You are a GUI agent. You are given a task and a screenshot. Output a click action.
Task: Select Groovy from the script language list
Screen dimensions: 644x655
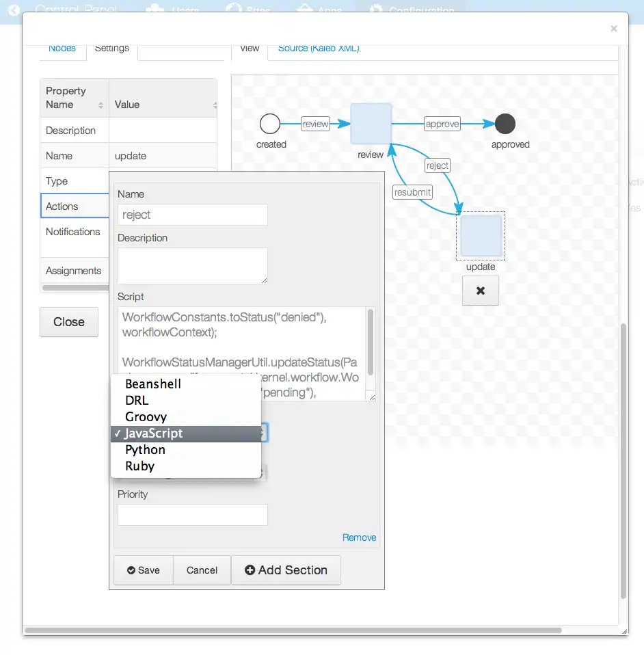tap(146, 416)
